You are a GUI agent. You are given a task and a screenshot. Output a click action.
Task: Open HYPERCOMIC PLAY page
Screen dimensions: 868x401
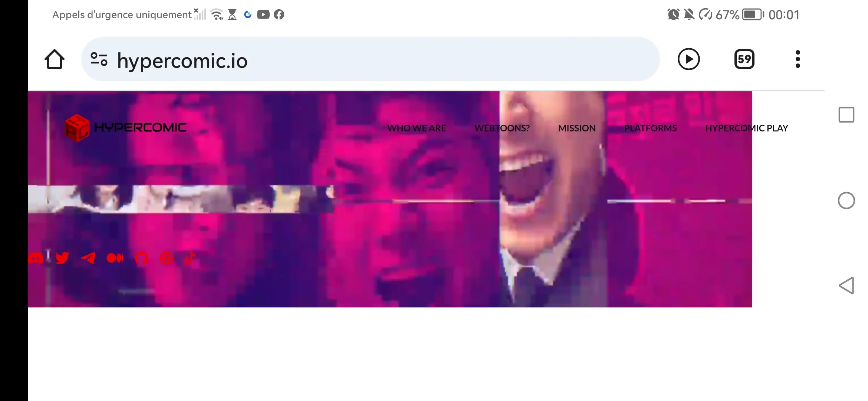tap(746, 128)
